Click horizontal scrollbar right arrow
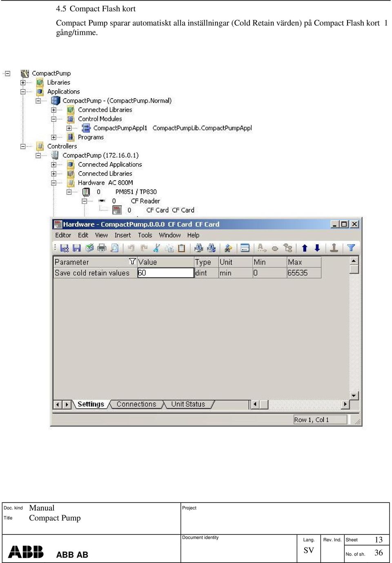This screenshot has width=392, height=563. pyautogui.click(x=345, y=404)
